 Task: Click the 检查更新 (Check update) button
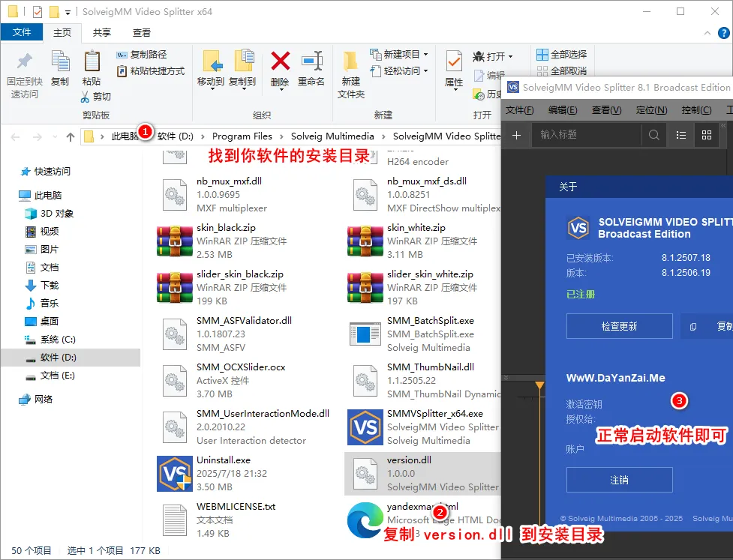pos(619,326)
